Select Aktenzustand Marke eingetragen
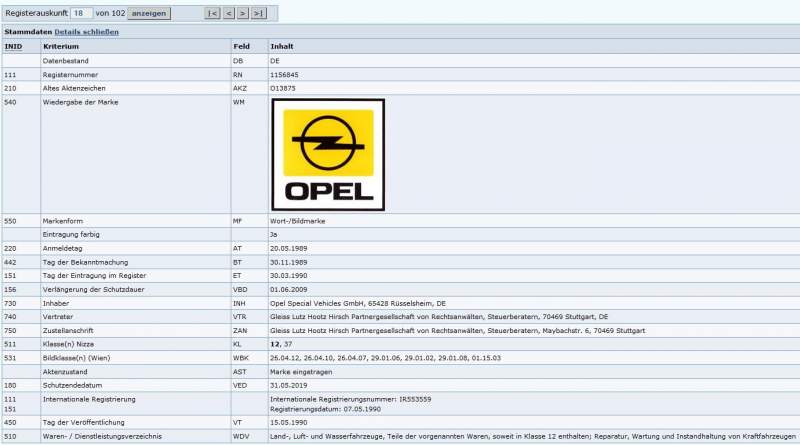This screenshot has width=800, height=445. [x=301, y=372]
